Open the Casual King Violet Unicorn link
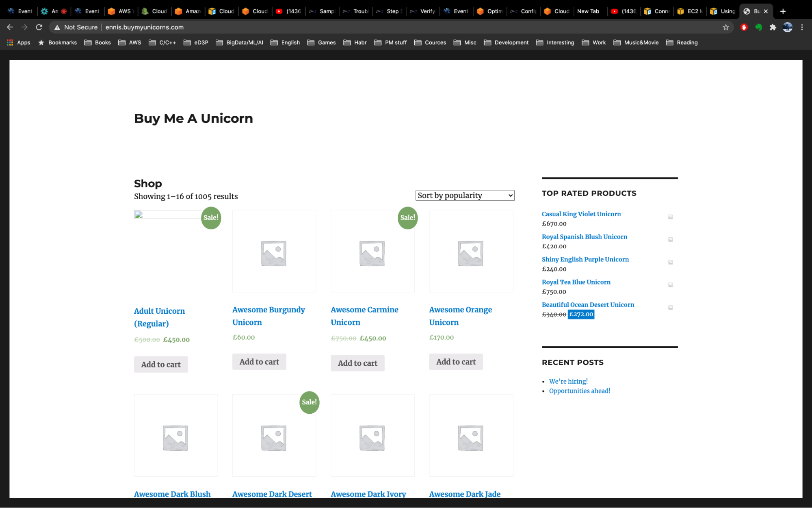This screenshot has height=508, width=812. pos(581,214)
